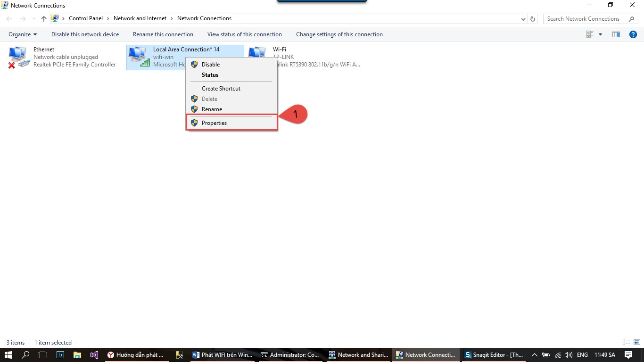This screenshot has width=644, height=362.
Task: Switch to the Administrator command prompt taskbar window
Action: point(290,355)
